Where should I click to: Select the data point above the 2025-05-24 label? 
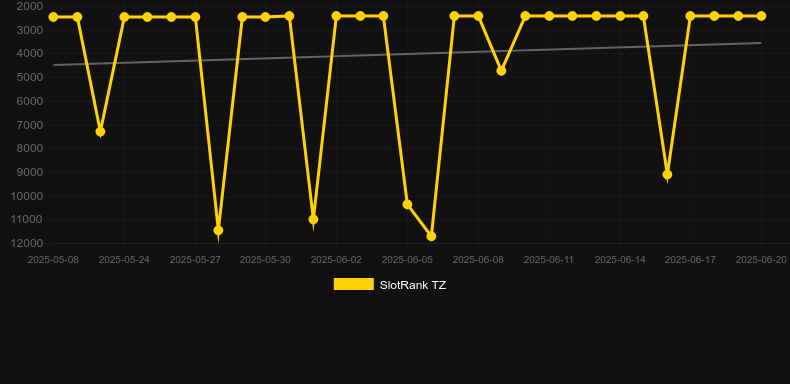click(x=124, y=17)
